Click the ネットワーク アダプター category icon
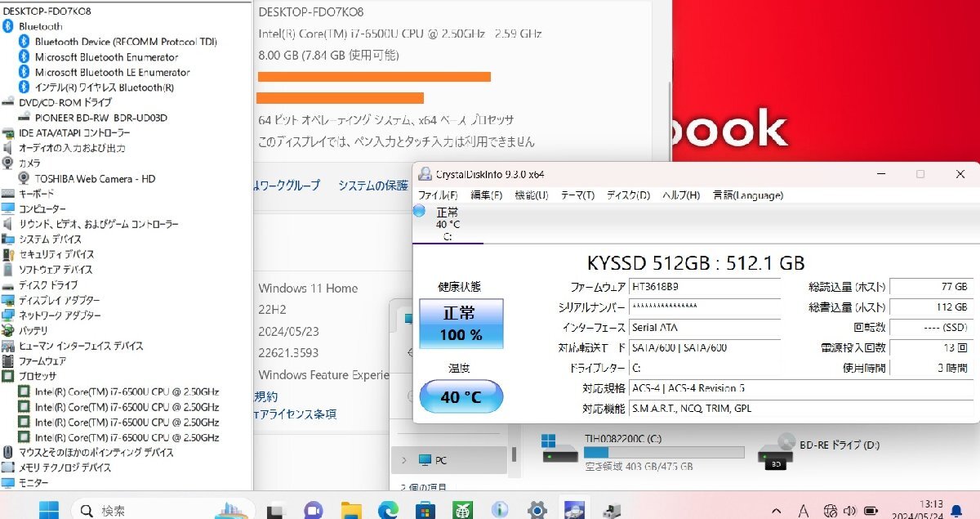 click(8, 315)
